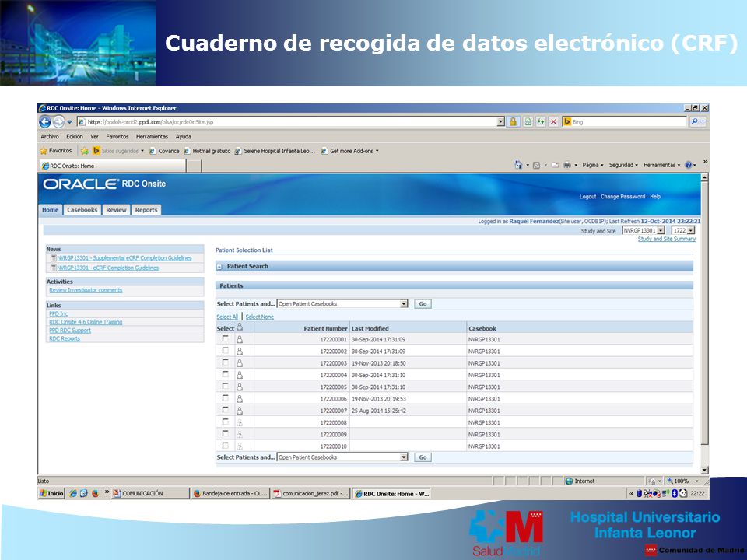Viewport: 747px width, 560px height.
Task: Click Internet Explorer quick launch icon in taskbar
Action: tap(73, 493)
